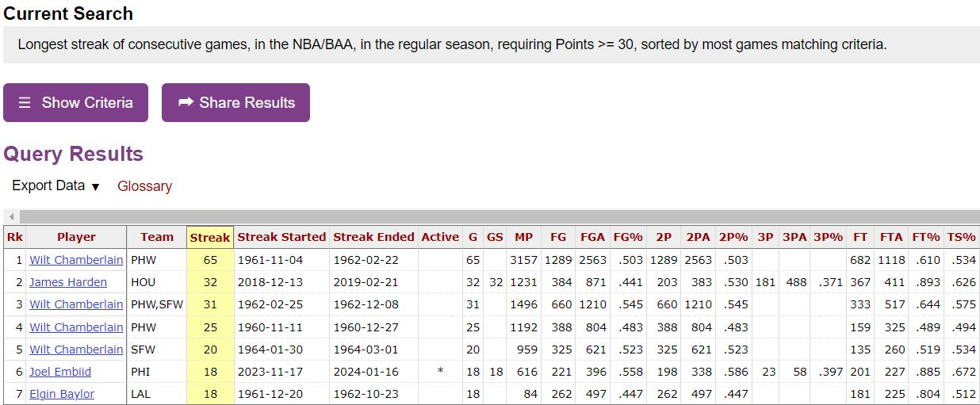Open the Export Data dropdown
This screenshot has height=405, width=980.
[x=56, y=185]
